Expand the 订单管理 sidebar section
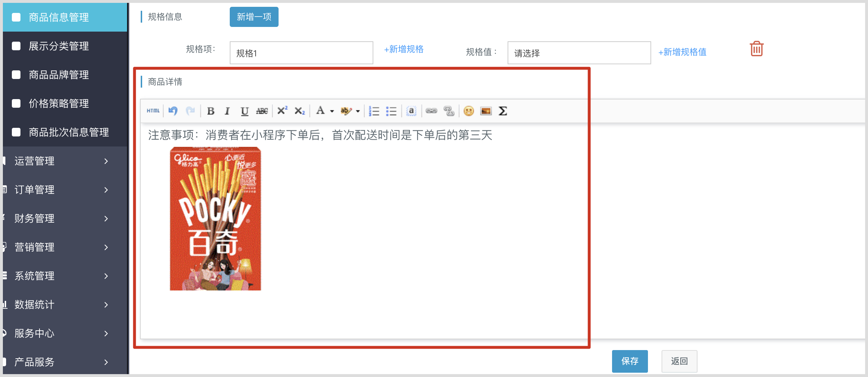The image size is (868, 377). coord(65,190)
